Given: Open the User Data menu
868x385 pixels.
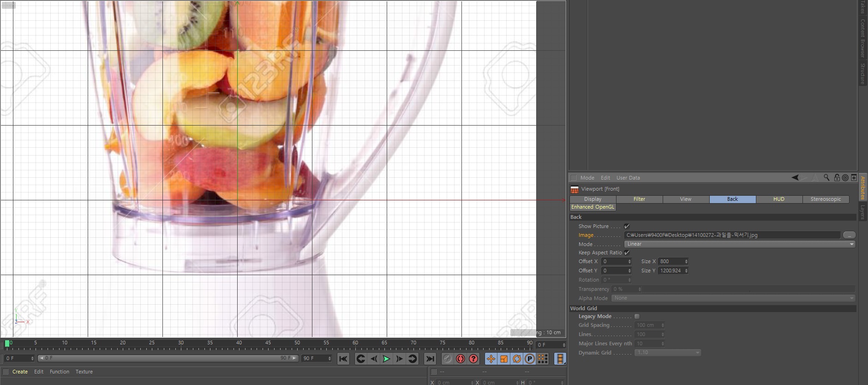Looking at the screenshot, I should 628,178.
